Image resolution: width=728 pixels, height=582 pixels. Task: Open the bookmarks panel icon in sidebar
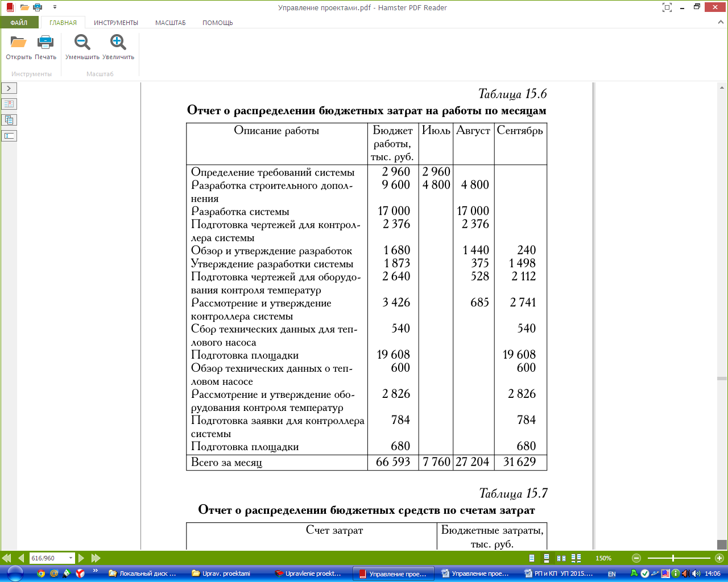(9, 104)
